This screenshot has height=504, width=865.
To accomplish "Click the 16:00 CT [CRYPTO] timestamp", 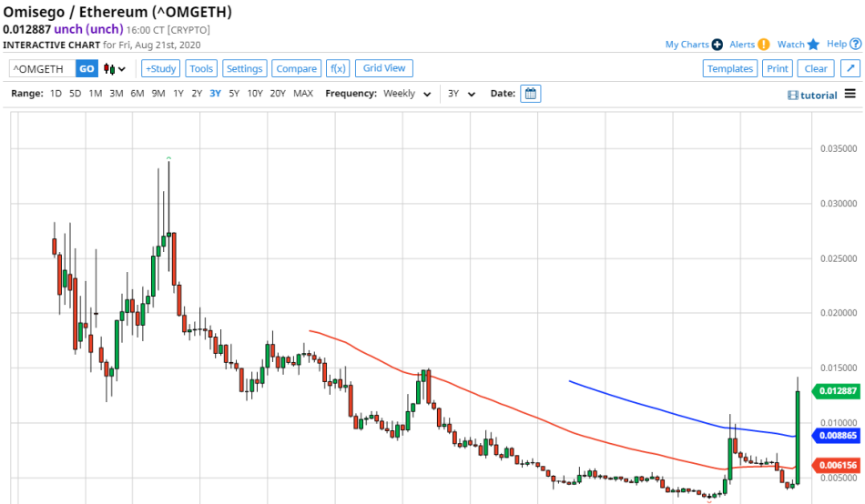I will (x=168, y=30).
